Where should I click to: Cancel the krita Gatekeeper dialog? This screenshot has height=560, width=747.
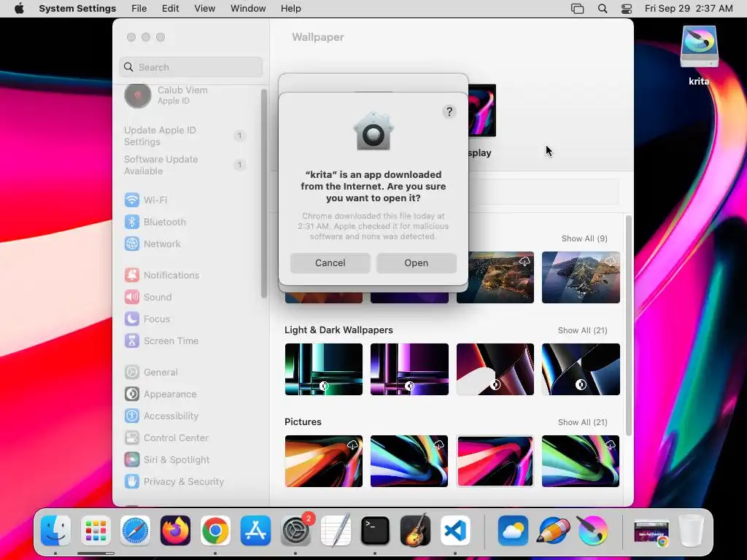(330, 262)
